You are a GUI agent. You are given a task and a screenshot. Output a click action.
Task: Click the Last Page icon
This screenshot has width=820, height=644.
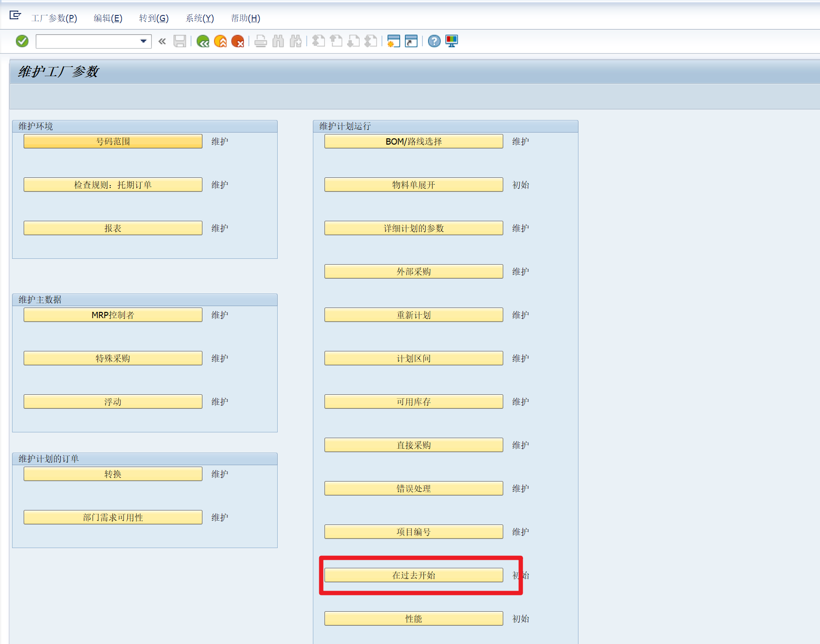click(371, 41)
